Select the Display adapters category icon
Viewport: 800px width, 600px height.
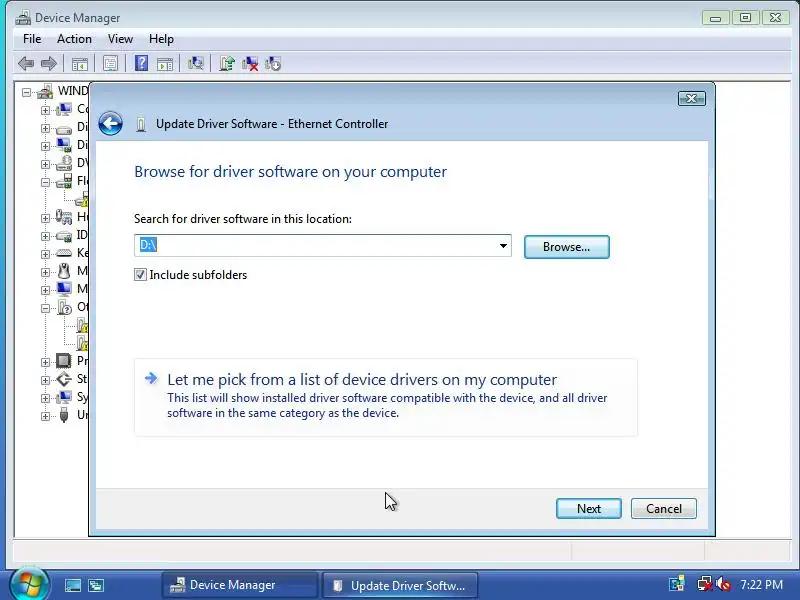[x=64, y=145]
